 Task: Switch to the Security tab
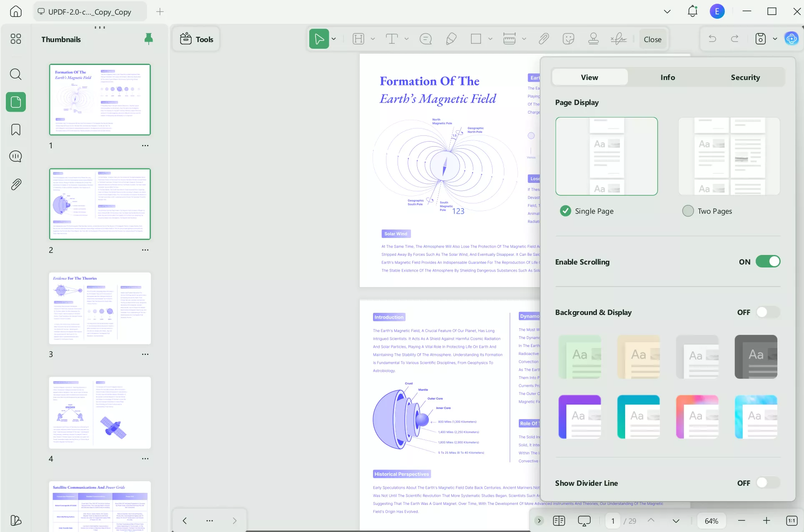(x=745, y=77)
